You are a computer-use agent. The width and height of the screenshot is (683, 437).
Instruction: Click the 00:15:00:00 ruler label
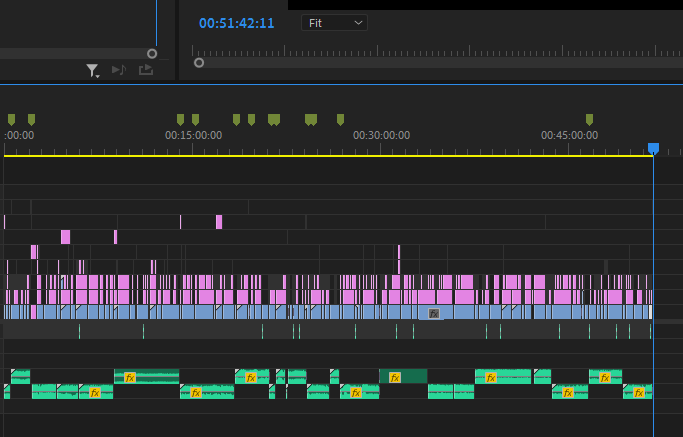[193, 136]
